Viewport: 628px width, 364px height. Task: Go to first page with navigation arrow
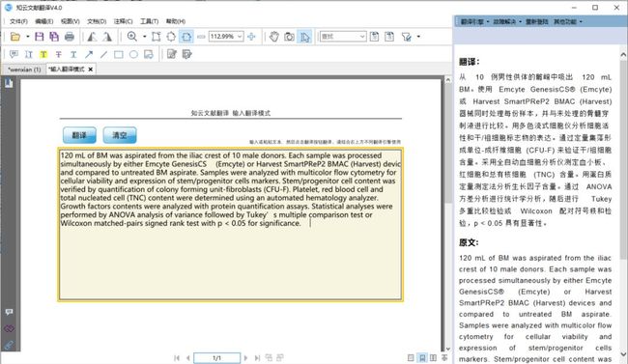click(x=177, y=358)
